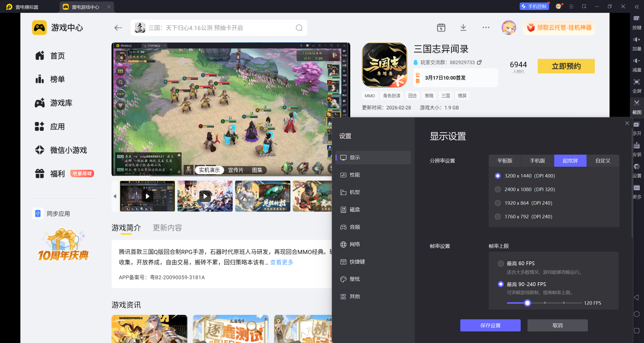Play the first gameplay video thumbnail
The height and width of the screenshot is (343, 644).
(x=147, y=196)
